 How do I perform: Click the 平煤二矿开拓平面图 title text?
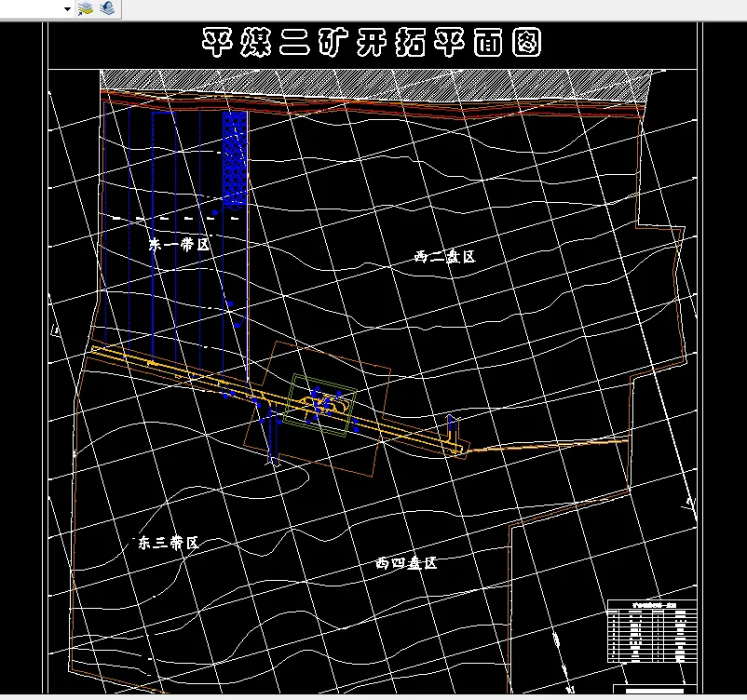(372, 43)
